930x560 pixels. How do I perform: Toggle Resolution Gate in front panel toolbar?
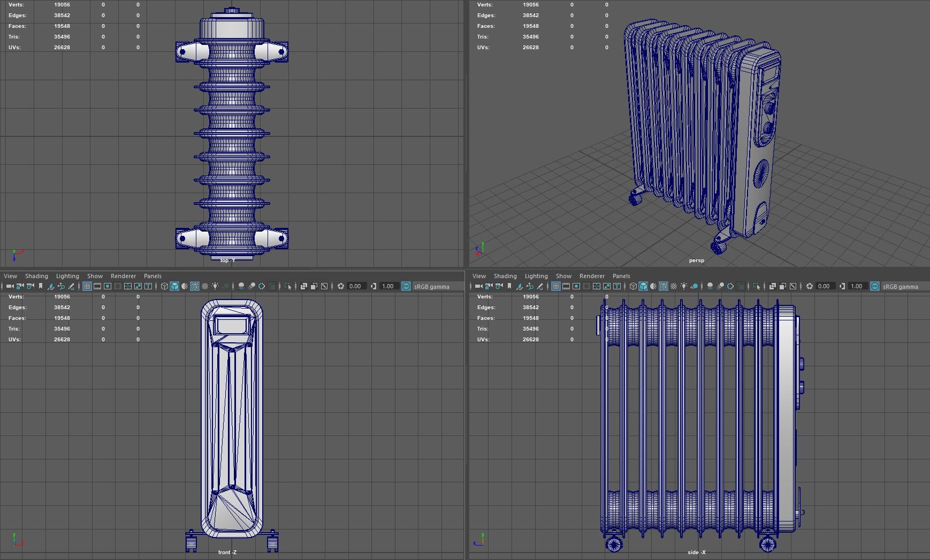click(x=107, y=286)
